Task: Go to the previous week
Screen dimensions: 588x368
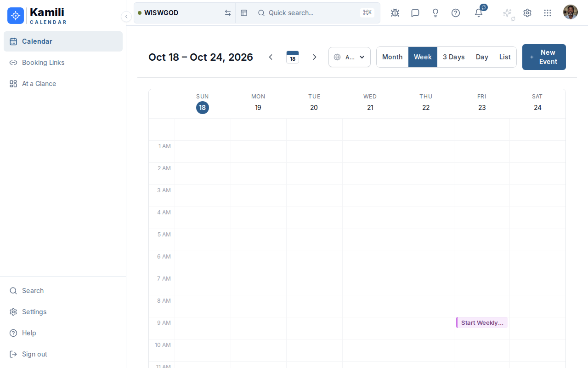Action: click(271, 57)
